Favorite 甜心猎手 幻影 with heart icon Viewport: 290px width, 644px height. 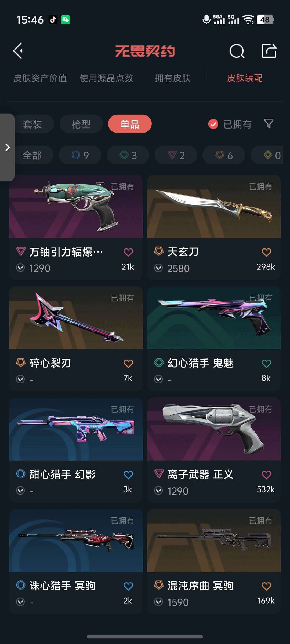coord(128,475)
